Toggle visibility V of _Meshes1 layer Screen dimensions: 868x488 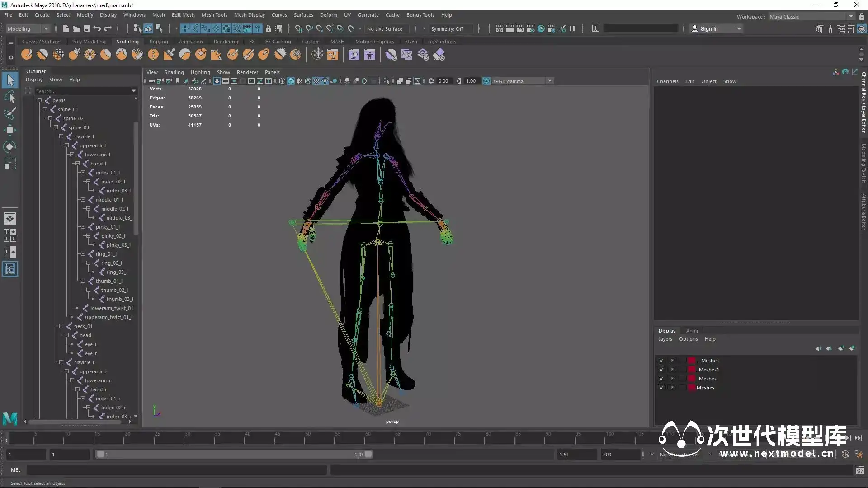661,370
